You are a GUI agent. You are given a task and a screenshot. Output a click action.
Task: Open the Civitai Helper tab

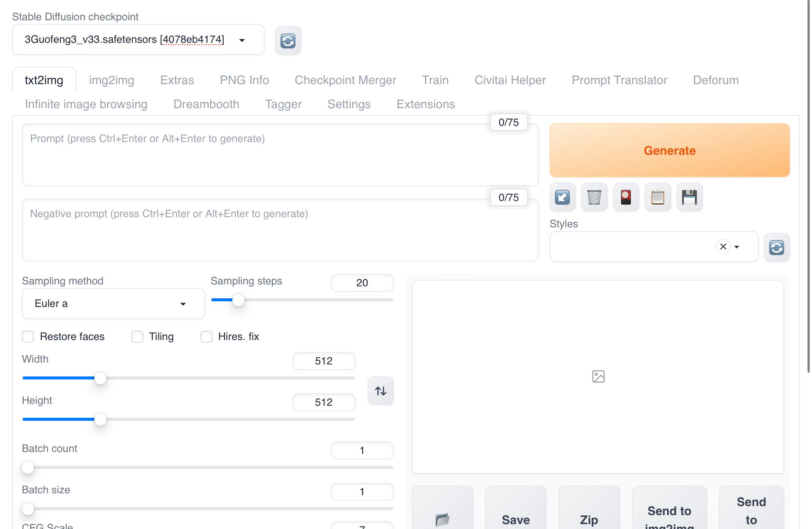point(510,80)
